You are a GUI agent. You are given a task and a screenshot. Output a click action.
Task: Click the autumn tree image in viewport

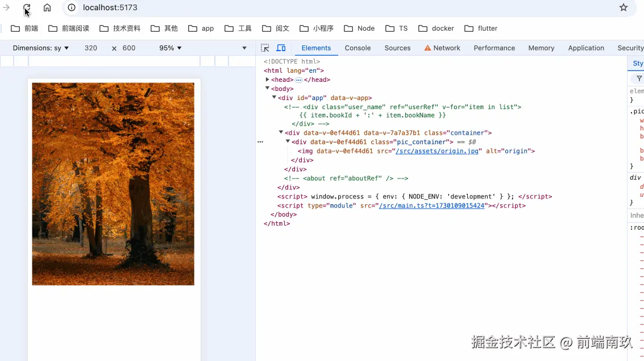coord(113,184)
